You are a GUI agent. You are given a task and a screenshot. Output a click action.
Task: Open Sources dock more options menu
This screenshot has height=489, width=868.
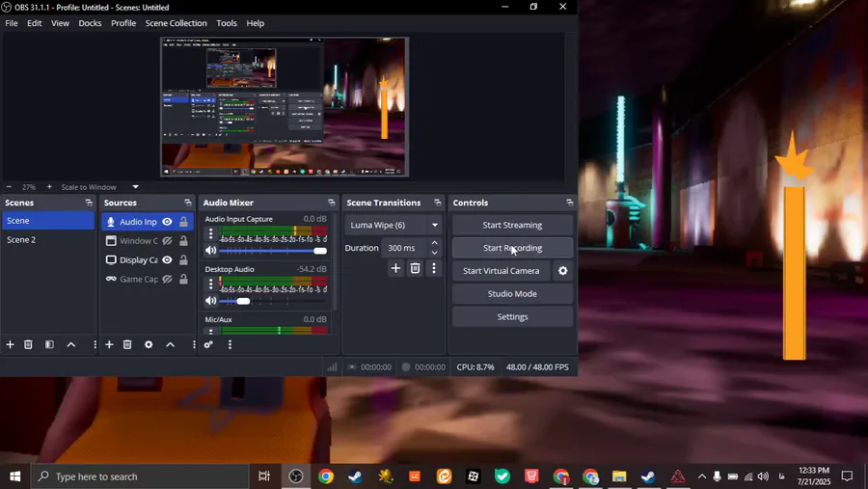point(193,344)
